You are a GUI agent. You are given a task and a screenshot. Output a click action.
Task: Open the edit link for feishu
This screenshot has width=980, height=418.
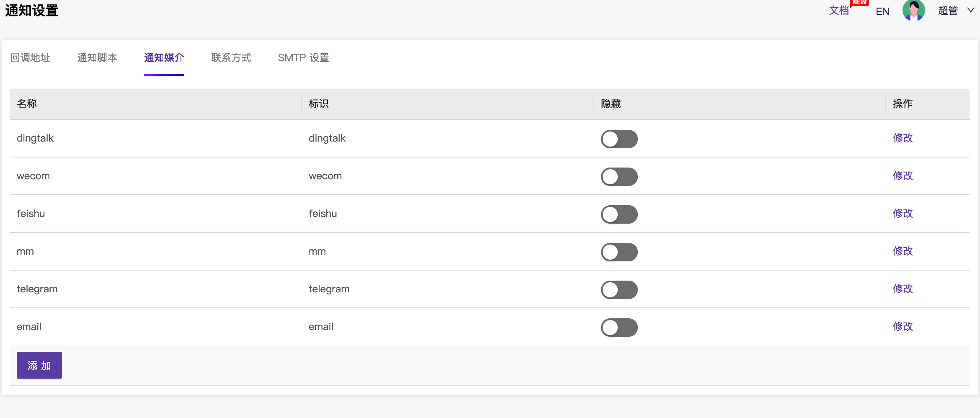(x=903, y=214)
